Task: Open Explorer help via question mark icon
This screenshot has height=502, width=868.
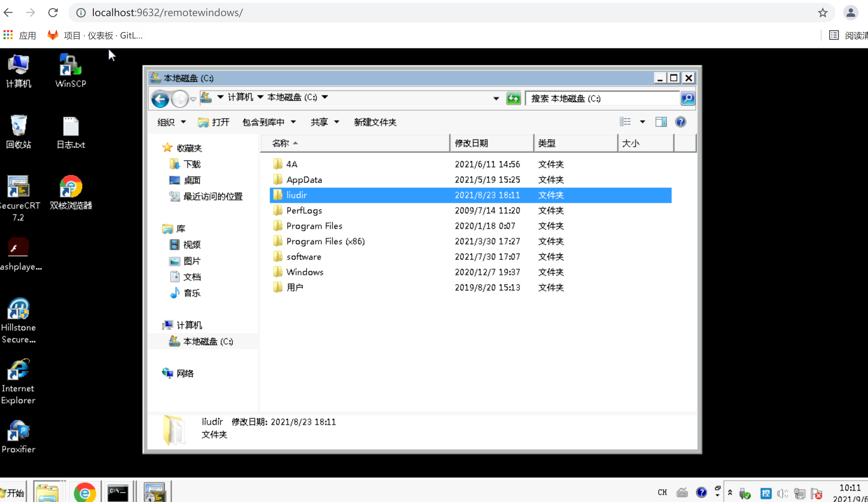Action: [x=680, y=122]
